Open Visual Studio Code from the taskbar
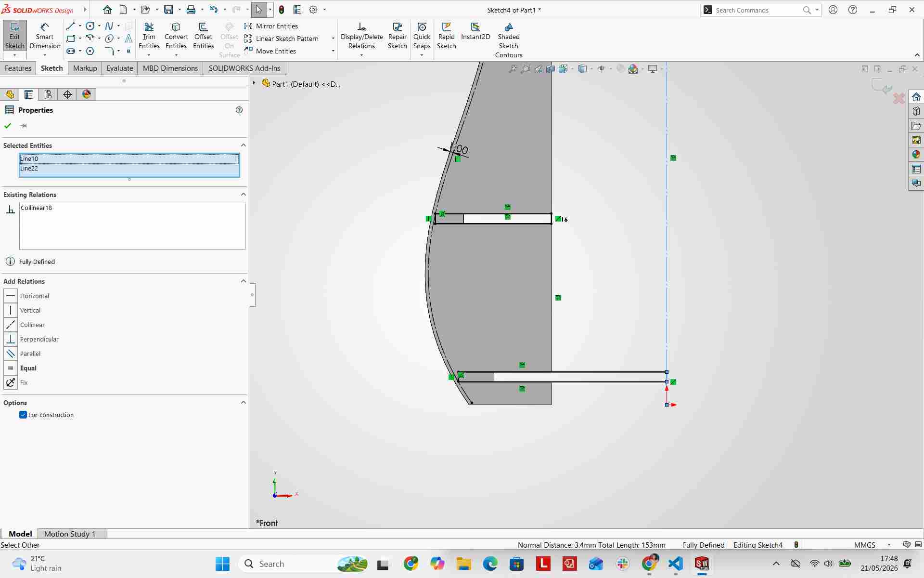 (675, 564)
